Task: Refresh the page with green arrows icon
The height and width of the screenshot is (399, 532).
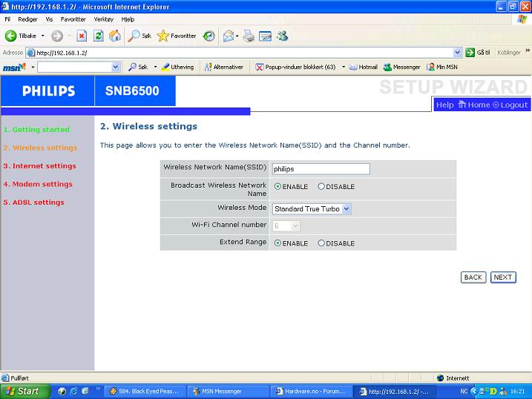Action: [99, 36]
